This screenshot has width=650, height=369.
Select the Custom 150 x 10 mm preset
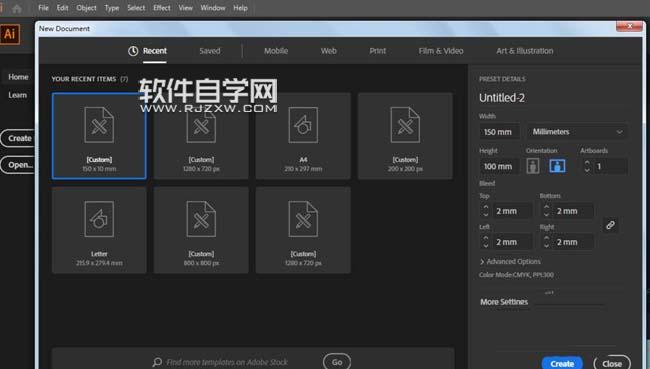pyautogui.click(x=99, y=136)
